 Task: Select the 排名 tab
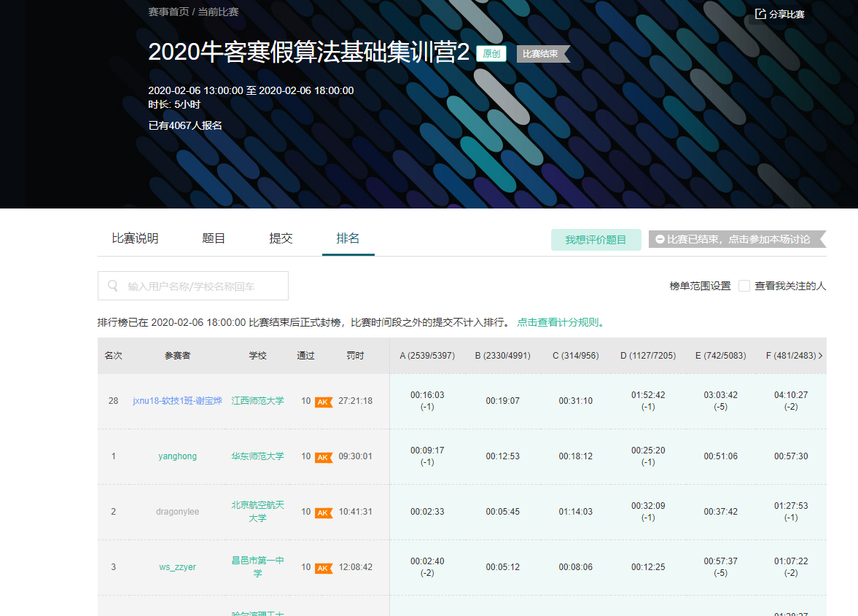(x=348, y=238)
